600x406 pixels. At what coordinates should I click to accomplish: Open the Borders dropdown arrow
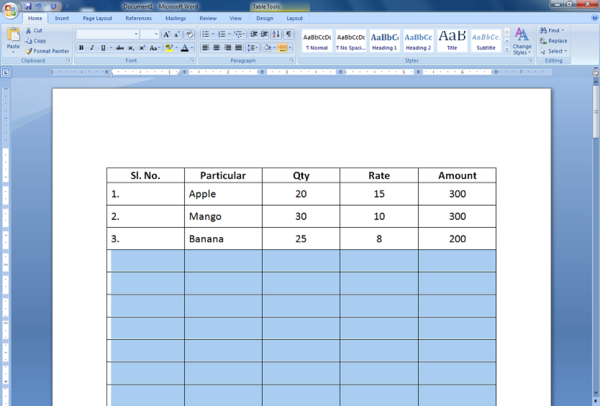point(290,48)
